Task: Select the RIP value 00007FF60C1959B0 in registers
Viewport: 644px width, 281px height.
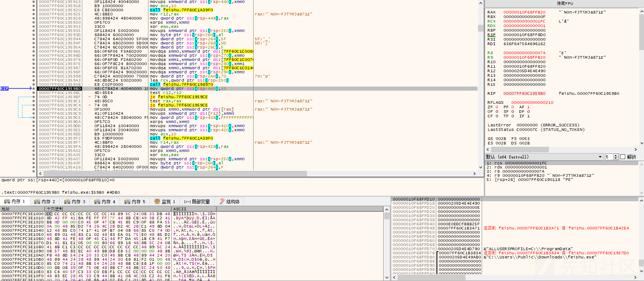Action: pos(525,94)
